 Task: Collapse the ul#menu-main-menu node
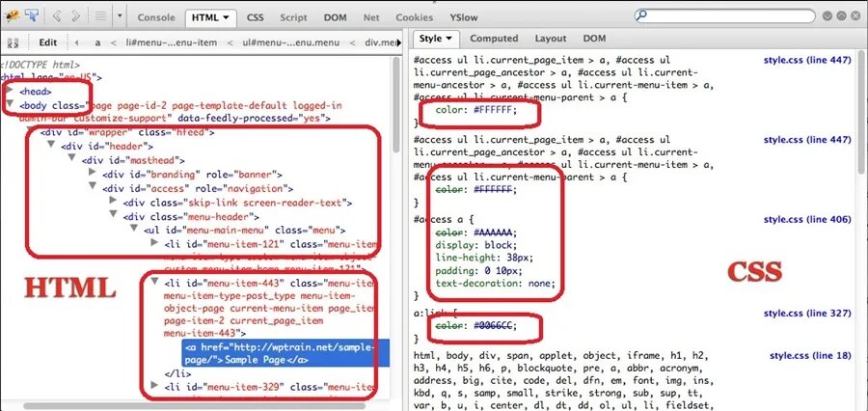coord(134,228)
